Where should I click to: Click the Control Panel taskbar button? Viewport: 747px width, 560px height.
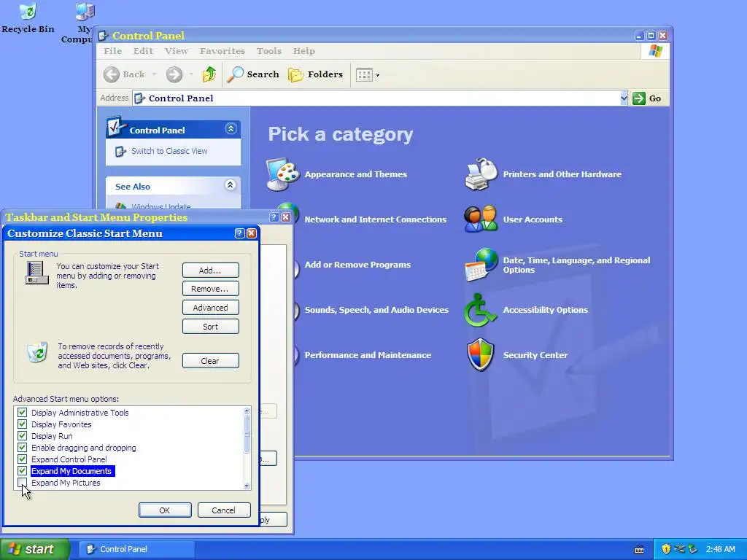pyautogui.click(x=136, y=549)
